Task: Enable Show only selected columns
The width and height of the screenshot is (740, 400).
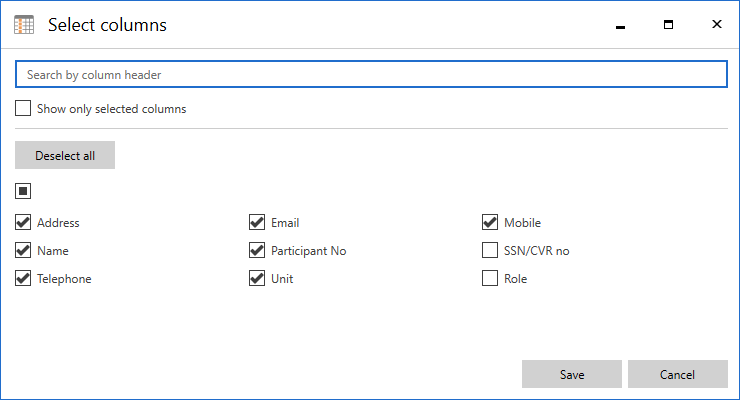Action: 23,108
